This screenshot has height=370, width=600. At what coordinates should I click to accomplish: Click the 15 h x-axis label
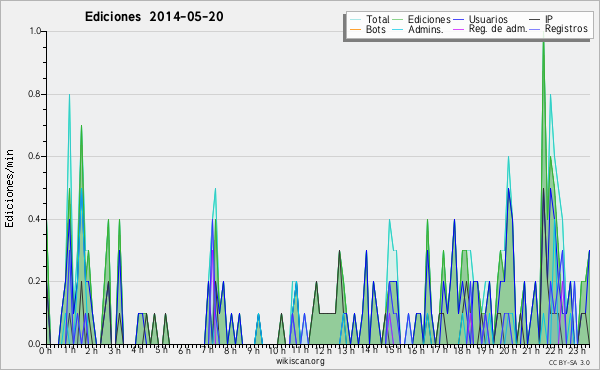393,350
